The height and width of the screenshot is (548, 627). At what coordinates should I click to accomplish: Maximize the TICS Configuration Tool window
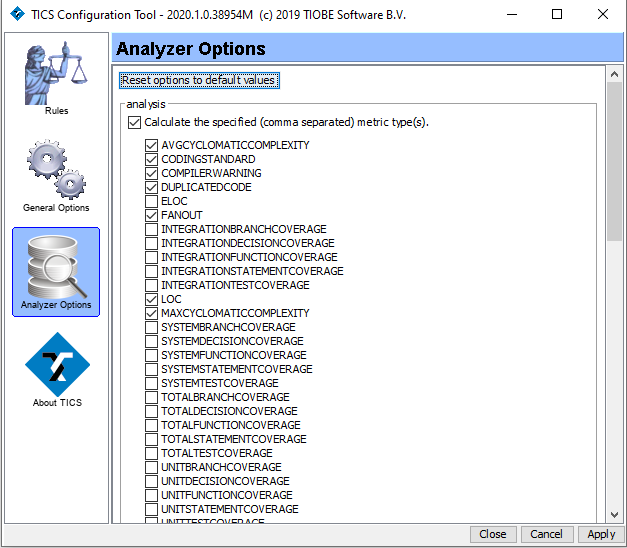pyautogui.click(x=557, y=15)
